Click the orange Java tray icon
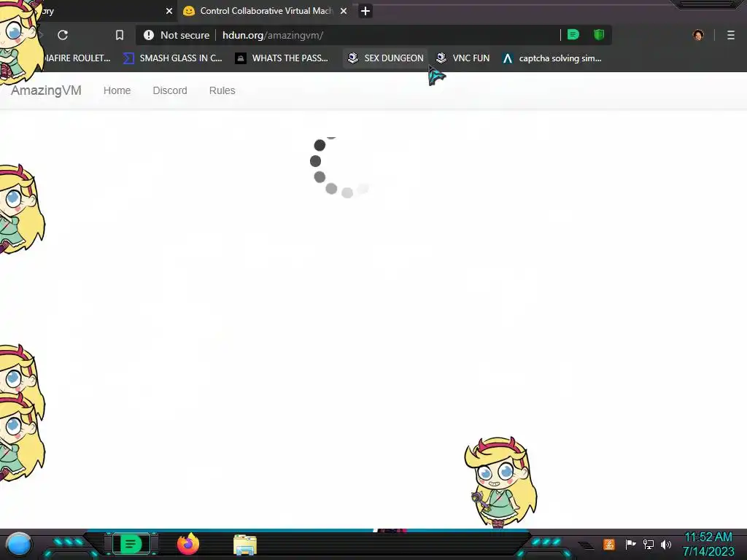 [x=609, y=544]
